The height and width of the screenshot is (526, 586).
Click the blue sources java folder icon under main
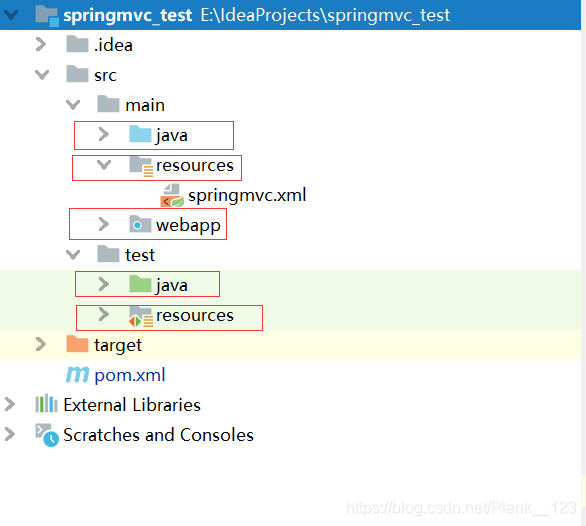click(140, 134)
